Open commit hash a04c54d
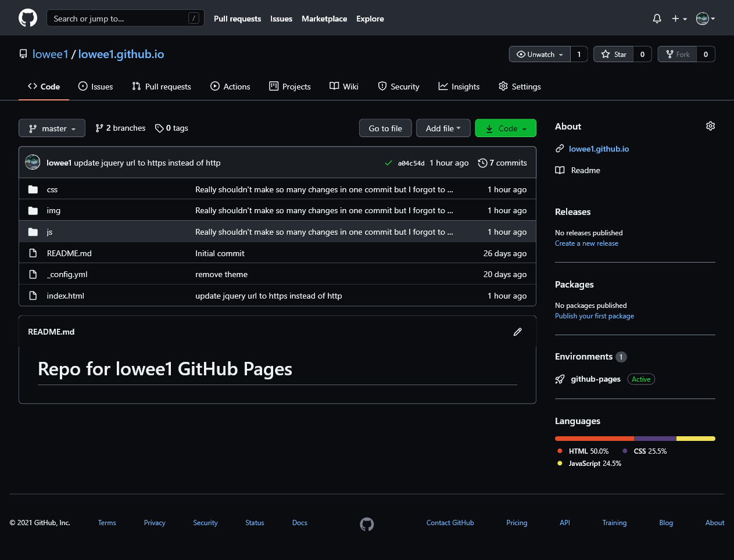This screenshot has height=560, width=734. (x=411, y=163)
